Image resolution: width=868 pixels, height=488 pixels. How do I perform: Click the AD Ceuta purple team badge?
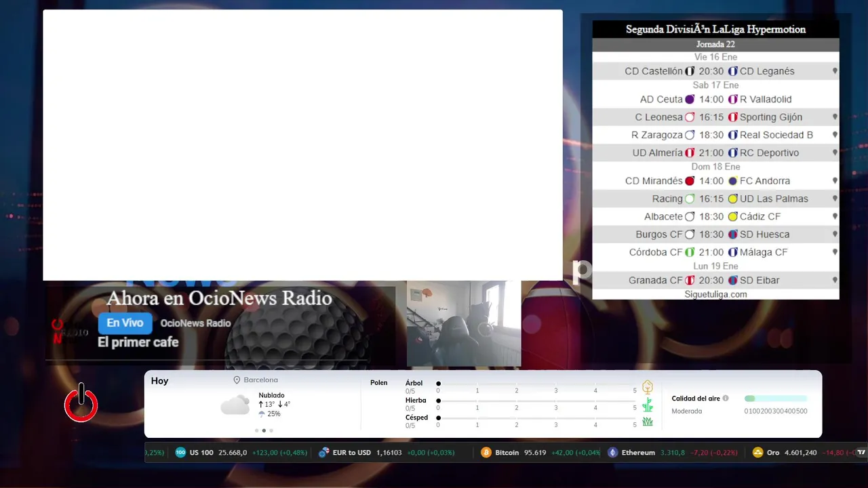pos(690,99)
